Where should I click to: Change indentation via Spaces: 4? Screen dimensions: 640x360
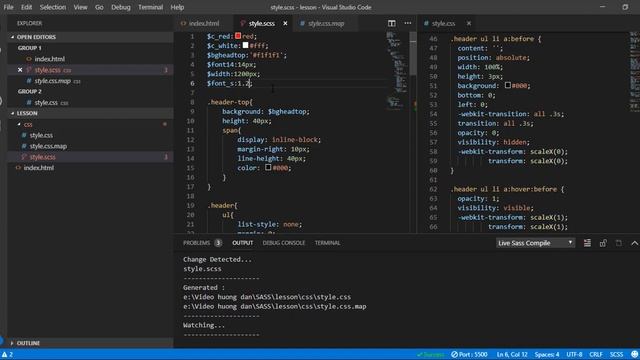click(547, 354)
